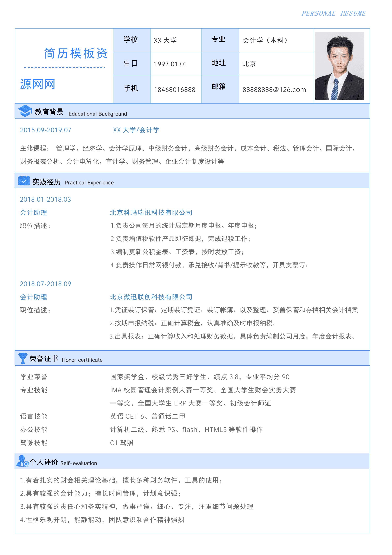Click duty line 1.负责公司每月的统计局定期月度申报

[184, 226]
